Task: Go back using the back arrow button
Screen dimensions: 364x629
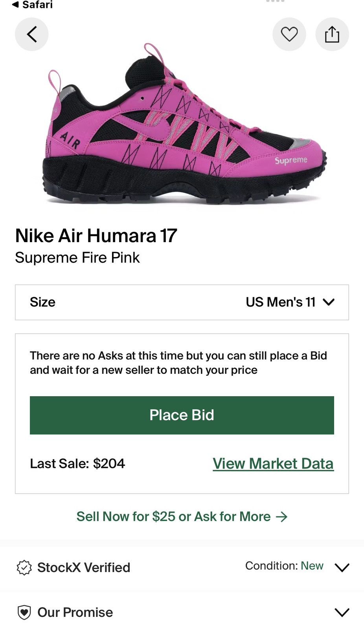Action: [32, 34]
